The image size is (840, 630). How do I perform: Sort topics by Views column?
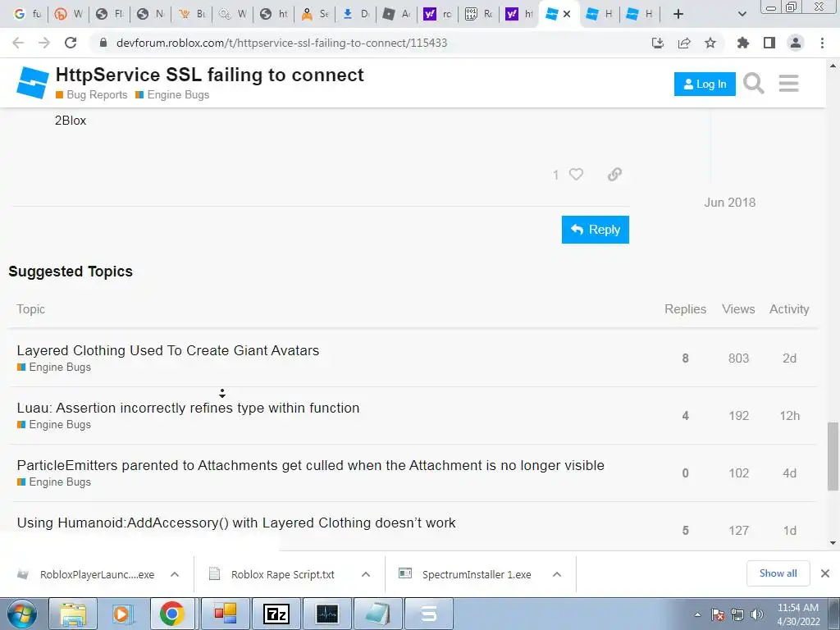pyautogui.click(x=738, y=309)
